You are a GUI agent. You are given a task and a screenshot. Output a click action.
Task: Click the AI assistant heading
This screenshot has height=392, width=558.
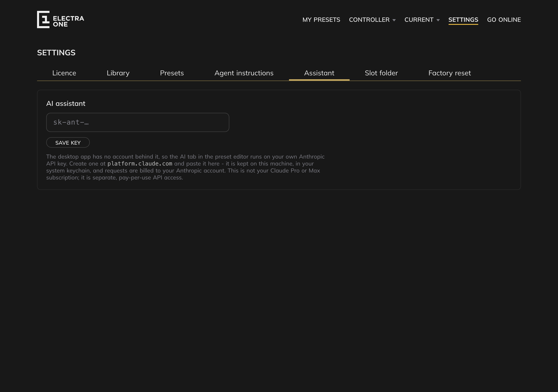pyautogui.click(x=66, y=103)
